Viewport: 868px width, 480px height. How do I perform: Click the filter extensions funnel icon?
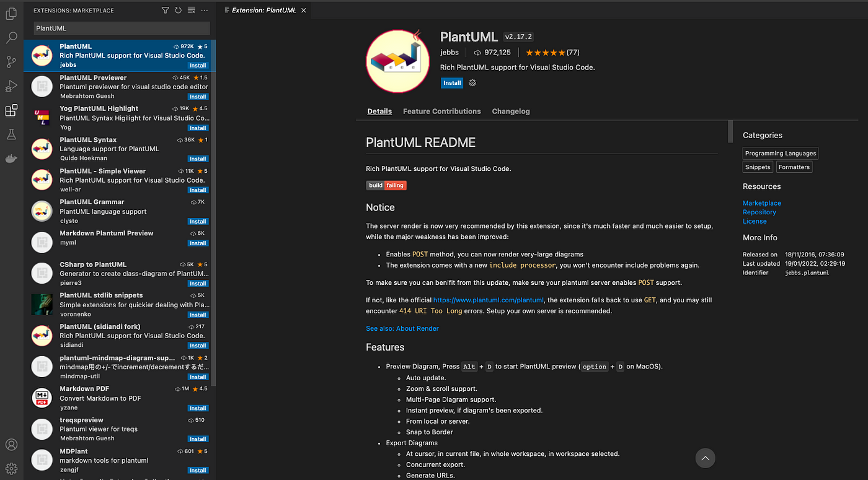point(165,11)
